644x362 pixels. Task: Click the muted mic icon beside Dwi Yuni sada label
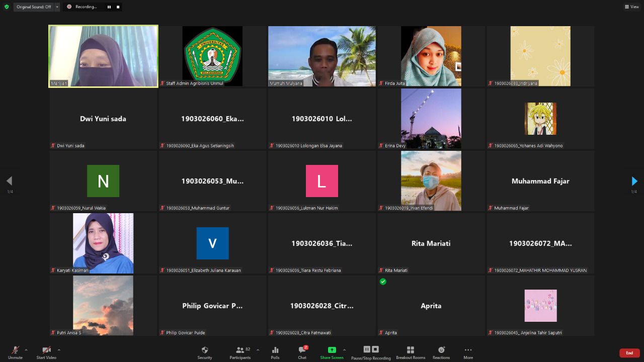53,145
